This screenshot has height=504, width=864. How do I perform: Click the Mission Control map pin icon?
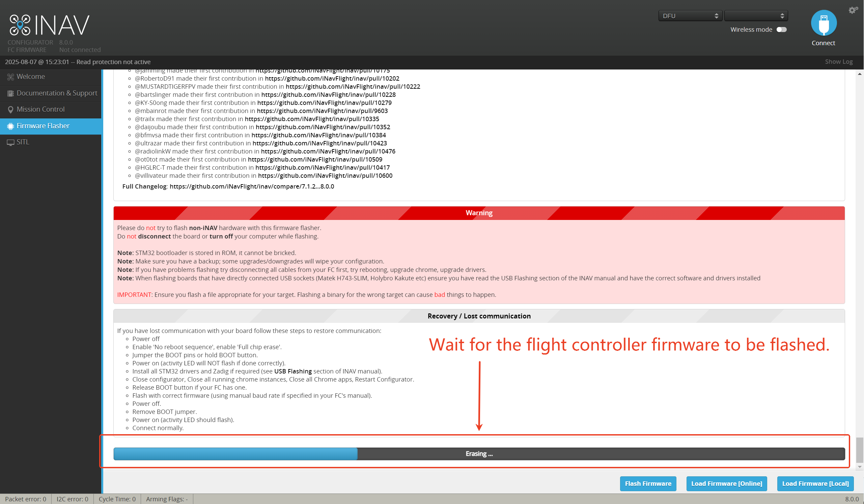pos(11,110)
